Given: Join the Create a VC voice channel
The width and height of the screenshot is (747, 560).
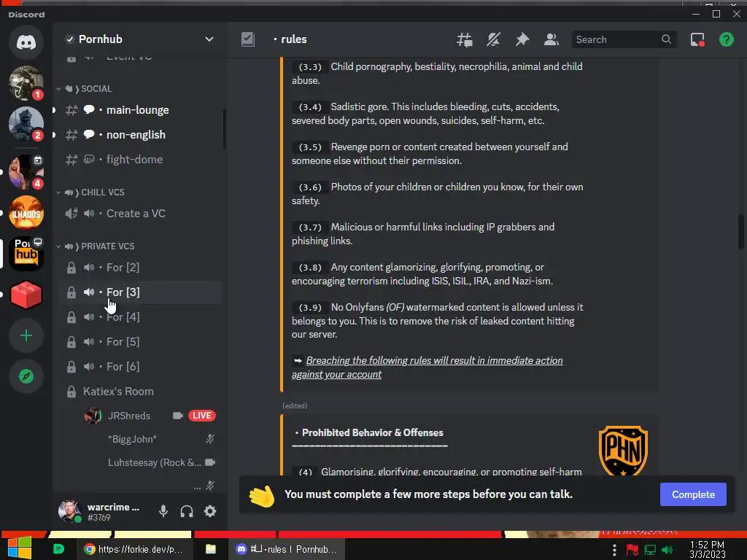Looking at the screenshot, I should [138, 214].
